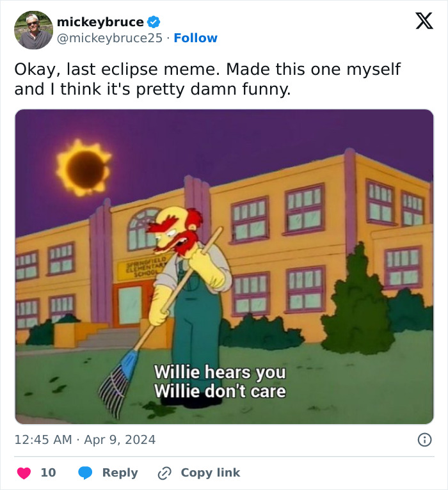448x490 pixels.
Task: Click the X logo
Action: (x=424, y=22)
